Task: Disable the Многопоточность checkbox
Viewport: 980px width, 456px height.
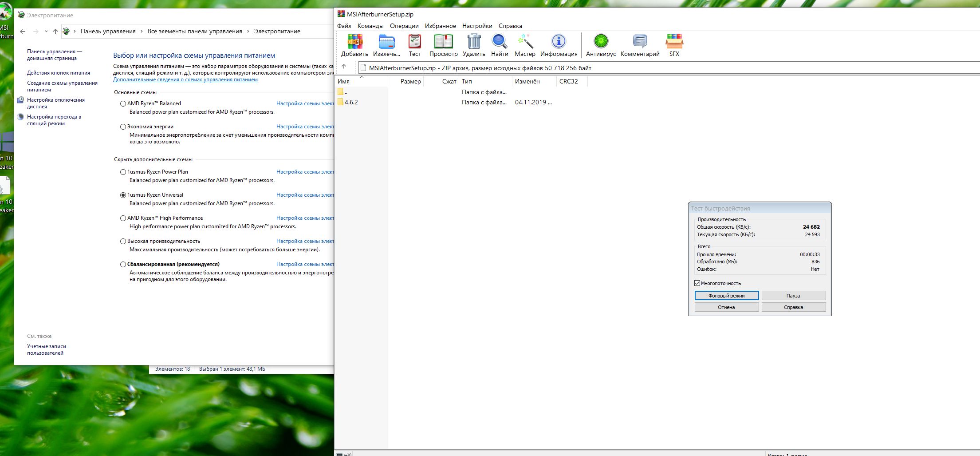Action: coord(697,283)
